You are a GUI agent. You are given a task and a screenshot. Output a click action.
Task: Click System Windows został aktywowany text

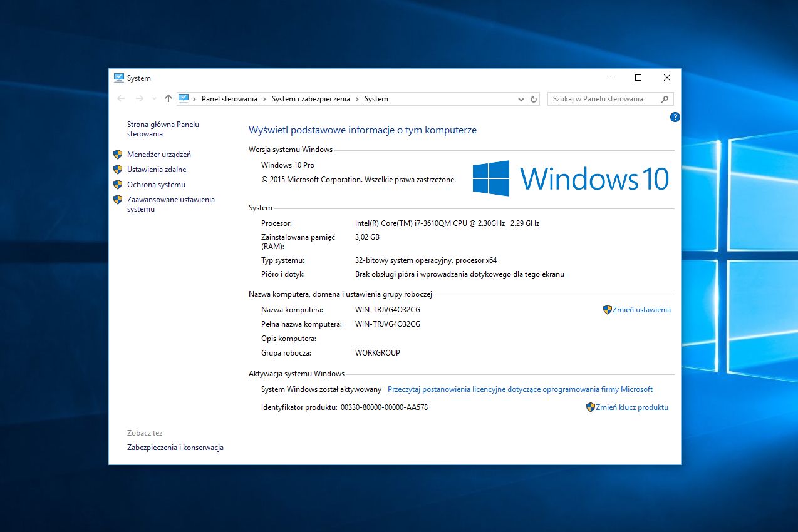point(321,389)
